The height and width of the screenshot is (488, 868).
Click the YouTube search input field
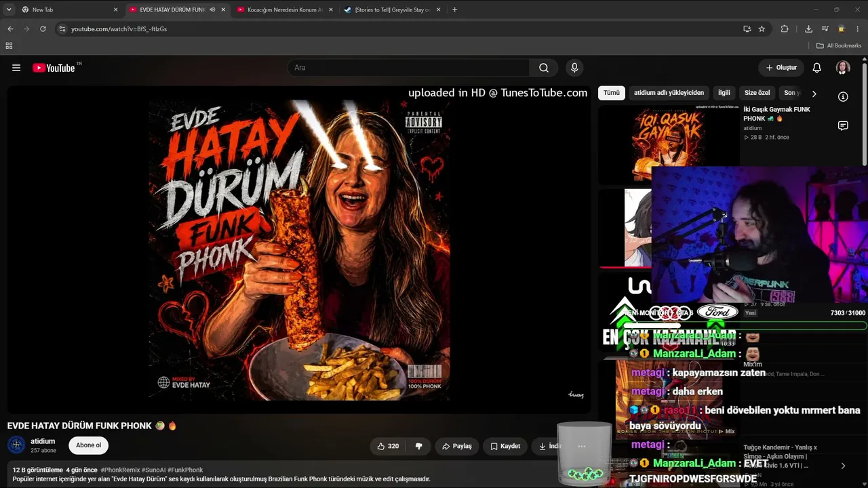pos(409,68)
